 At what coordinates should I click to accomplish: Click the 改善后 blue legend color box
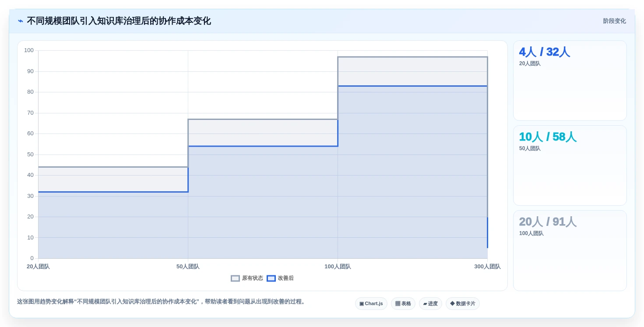[x=271, y=278]
